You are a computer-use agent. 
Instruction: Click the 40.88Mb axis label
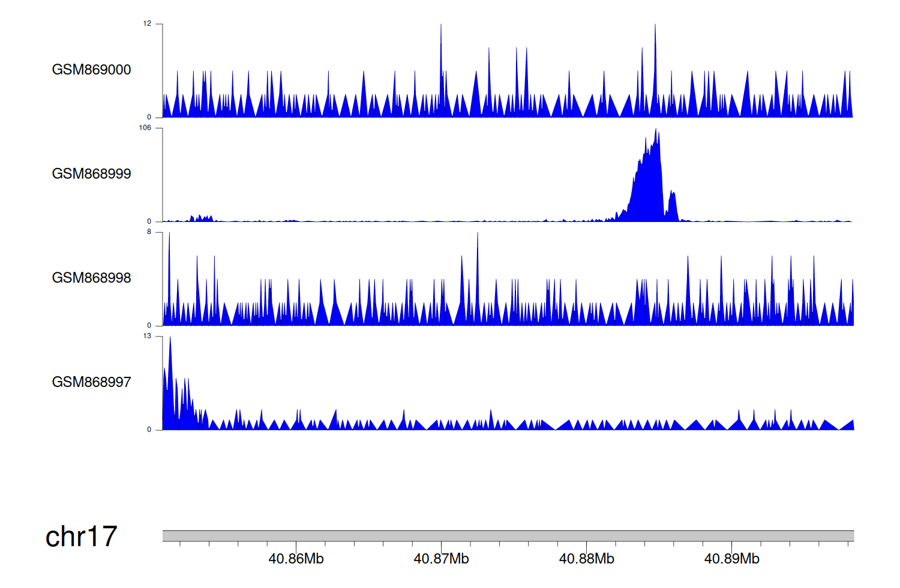click(586, 559)
